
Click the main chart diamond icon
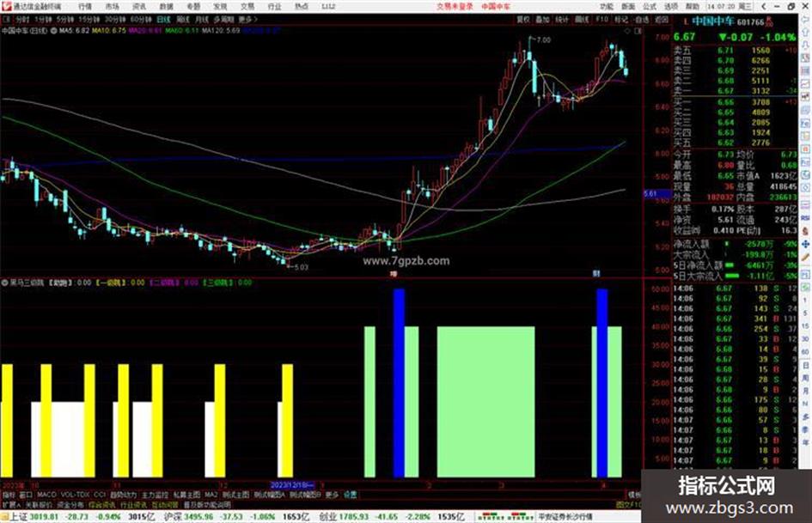pyautogui.click(x=627, y=31)
